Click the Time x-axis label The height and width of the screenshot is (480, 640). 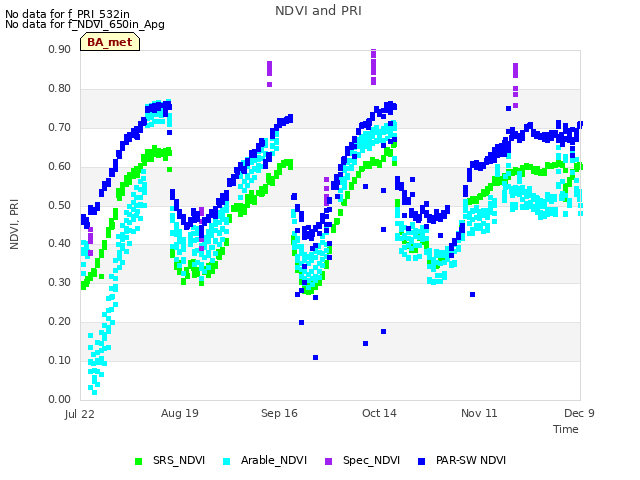point(566,429)
